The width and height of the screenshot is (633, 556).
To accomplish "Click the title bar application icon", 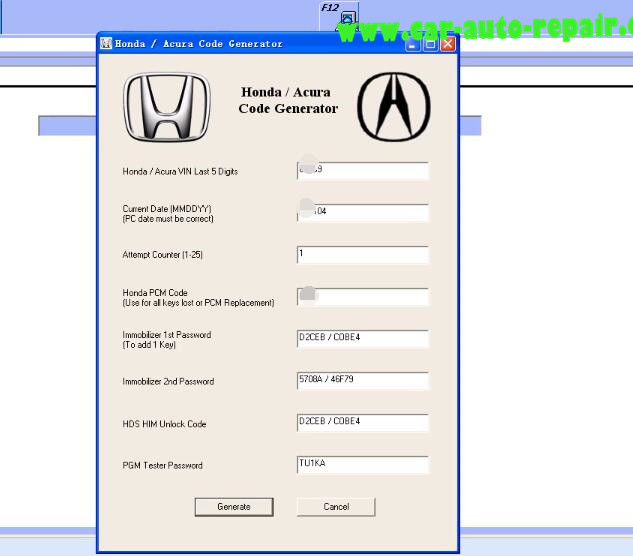I will 106,43.
